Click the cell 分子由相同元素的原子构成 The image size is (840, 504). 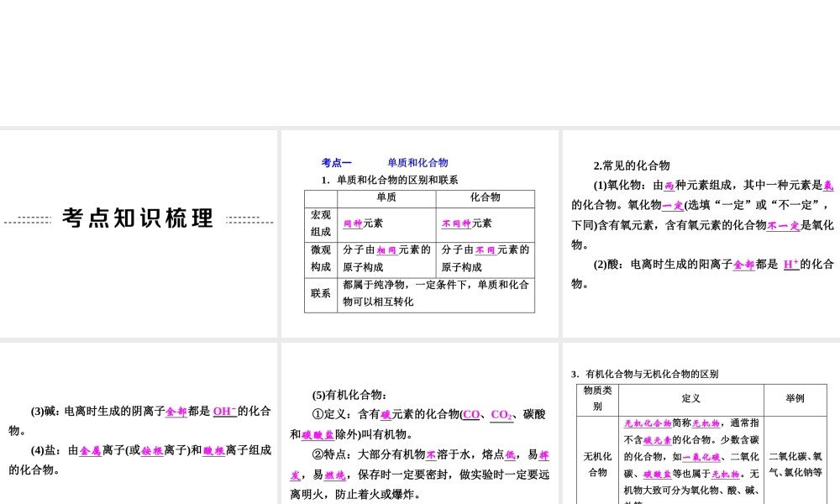(x=386, y=260)
